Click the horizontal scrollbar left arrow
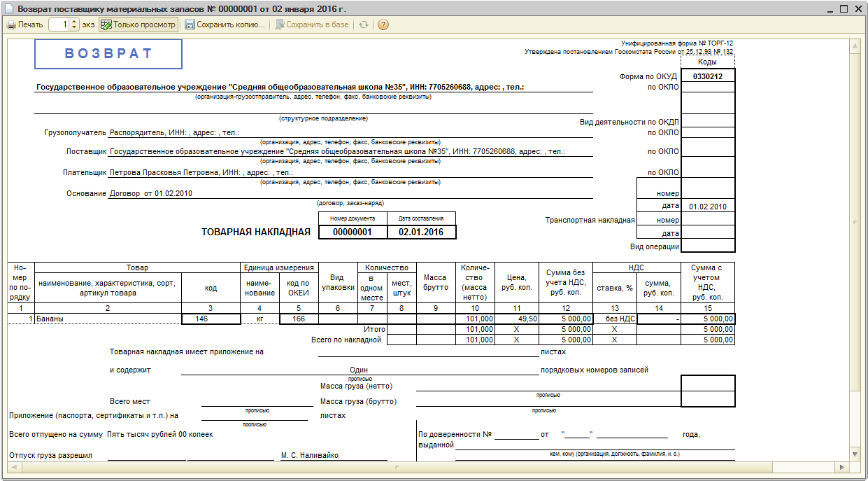Image resolution: width=868 pixels, height=481 pixels. [x=12, y=467]
